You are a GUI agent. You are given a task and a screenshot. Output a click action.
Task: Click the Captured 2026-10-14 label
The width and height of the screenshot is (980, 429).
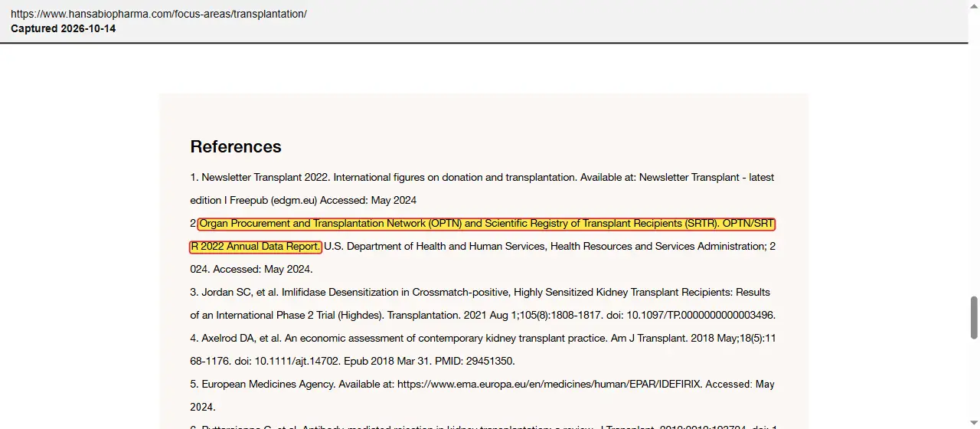point(64,29)
